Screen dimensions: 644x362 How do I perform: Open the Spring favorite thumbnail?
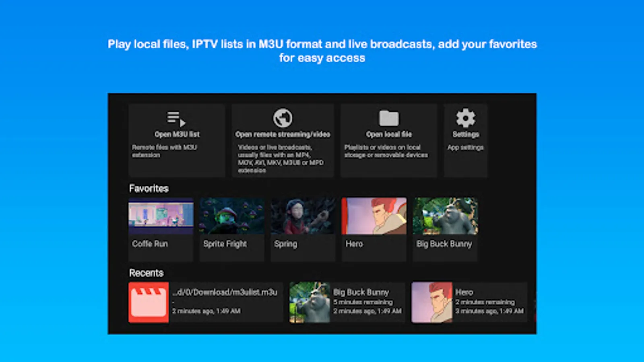point(303,216)
